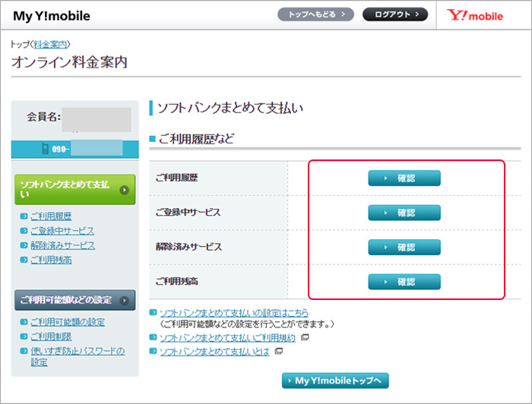Click 確認 button for 解除済みサービス
Viewport: 532px width, 404px height.
404,247
